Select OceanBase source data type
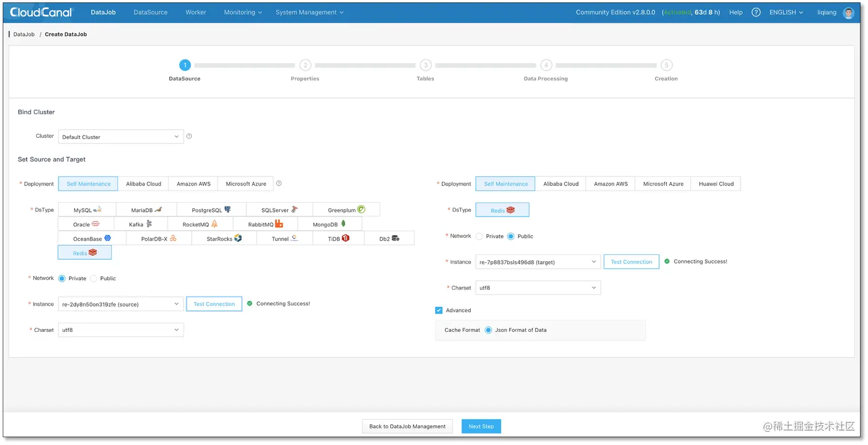The image size is (868, 445). (92, 239)
